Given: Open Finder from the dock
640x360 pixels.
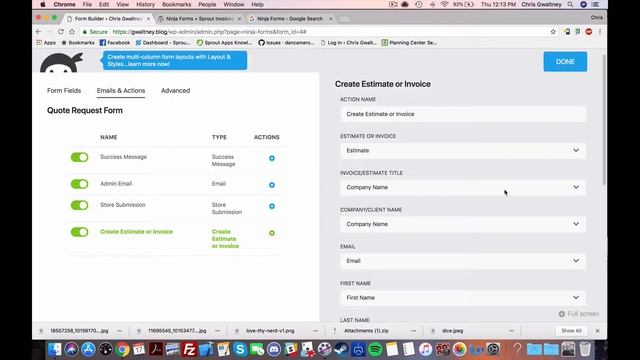Looking at the screenshot, I should pos(55,349).
